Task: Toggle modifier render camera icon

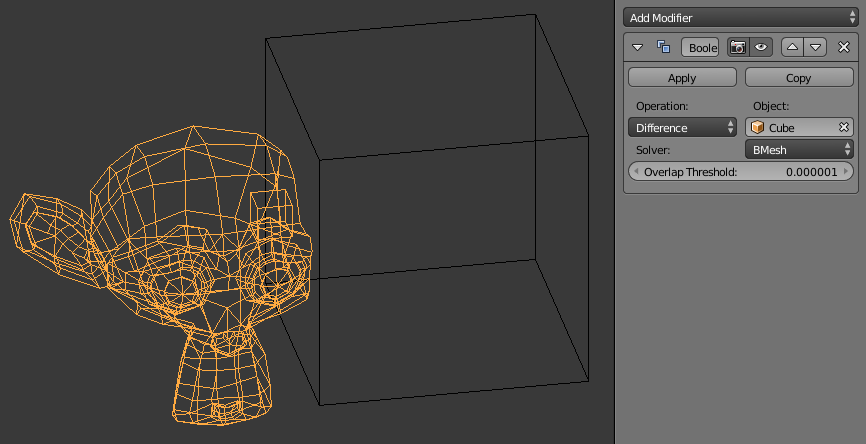Action: 738,47
